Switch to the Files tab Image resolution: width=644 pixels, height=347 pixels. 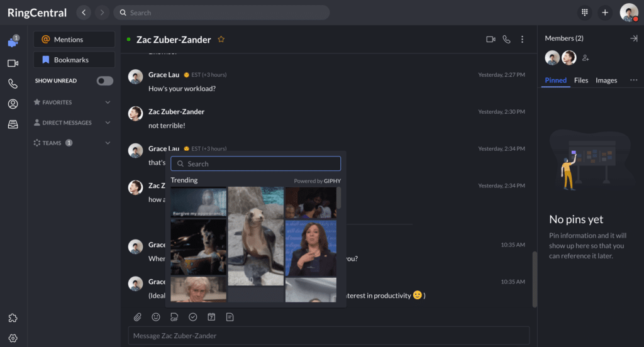click(x=581, y=80)
